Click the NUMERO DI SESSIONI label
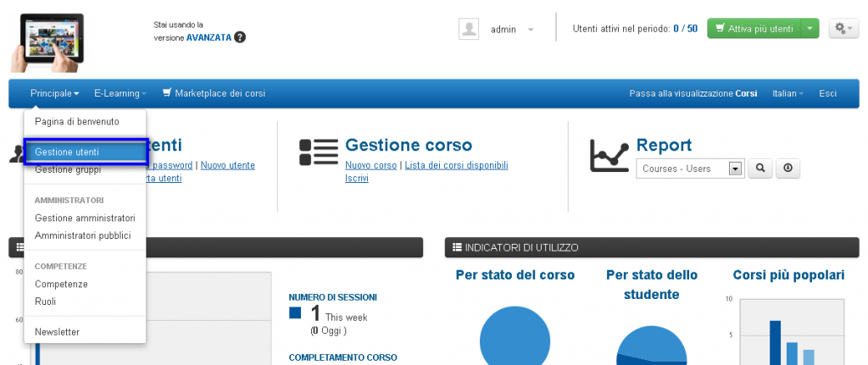 [x=332, y=297]
